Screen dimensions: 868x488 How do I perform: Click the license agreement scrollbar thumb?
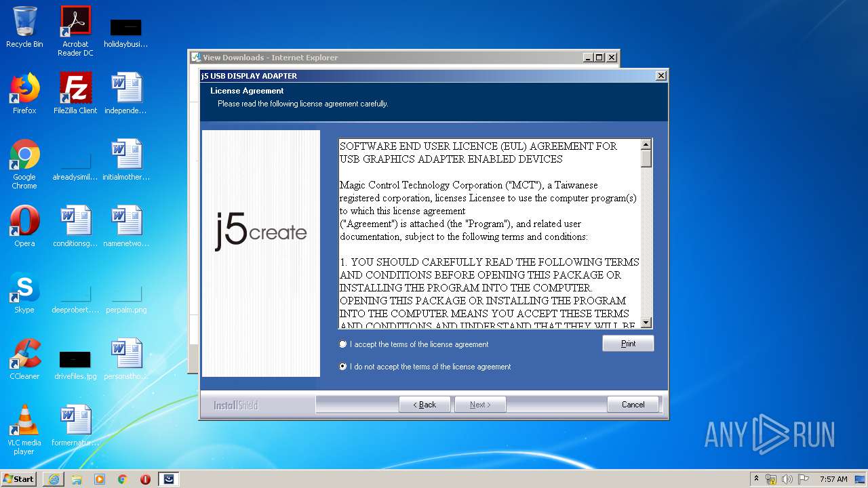(x=646, y=159)
